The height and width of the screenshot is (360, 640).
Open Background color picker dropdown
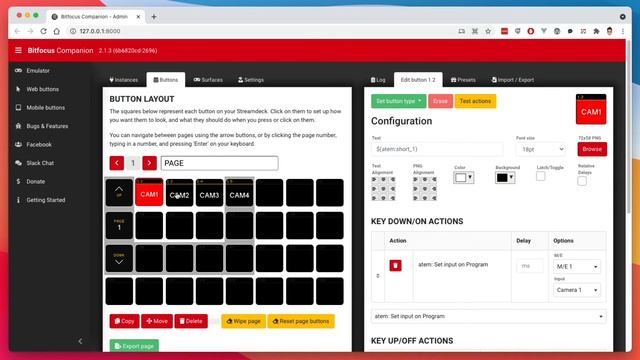click(505, 178)
